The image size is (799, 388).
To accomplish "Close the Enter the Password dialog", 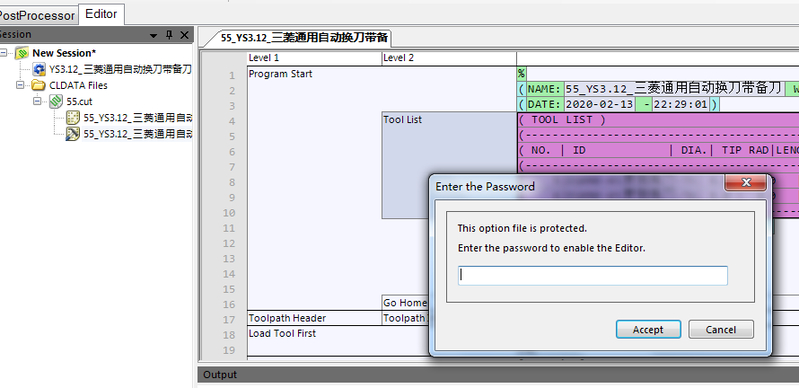I will pos(746,183).
